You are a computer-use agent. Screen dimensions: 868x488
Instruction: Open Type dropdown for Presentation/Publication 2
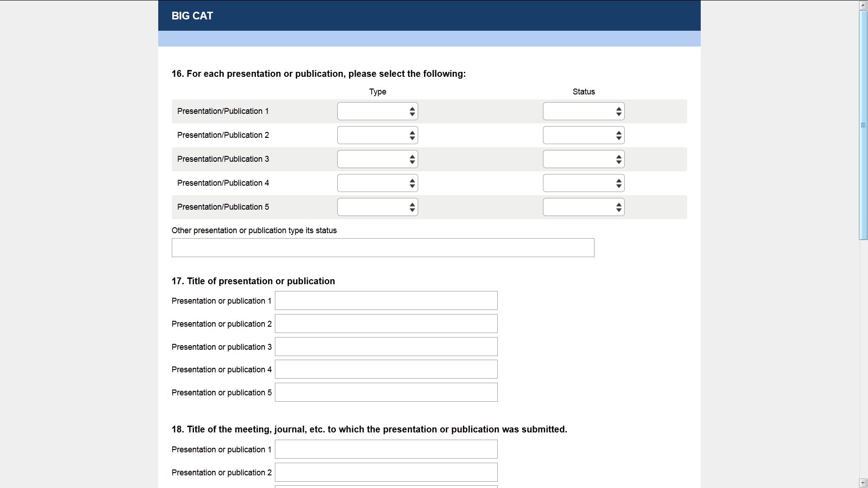click(377, 135)
